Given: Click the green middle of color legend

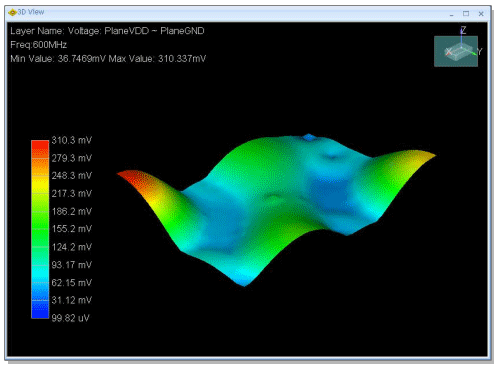Looking at the screenshot, I should point(40,230).
